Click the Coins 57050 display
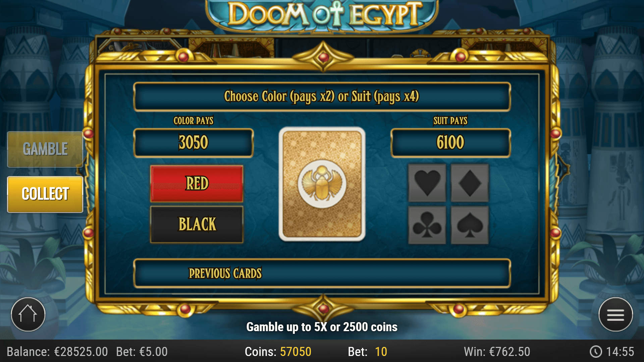 [278, 352]
